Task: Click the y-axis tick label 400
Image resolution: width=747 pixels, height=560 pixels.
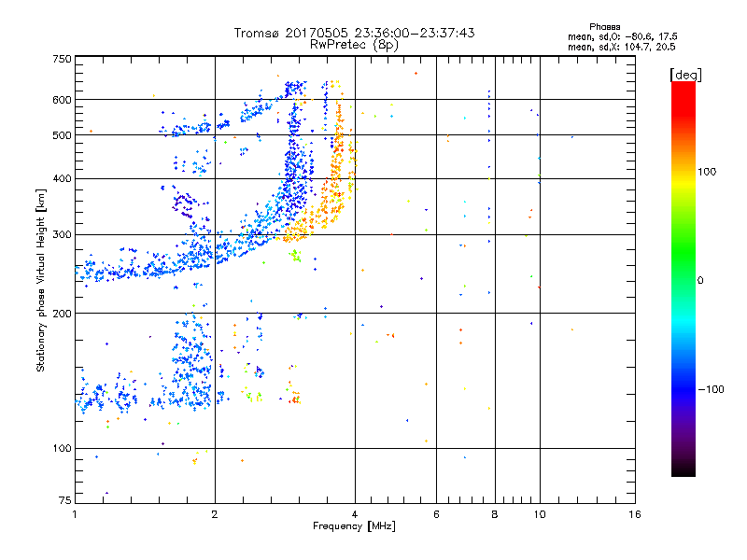Action: click(62, 178)
